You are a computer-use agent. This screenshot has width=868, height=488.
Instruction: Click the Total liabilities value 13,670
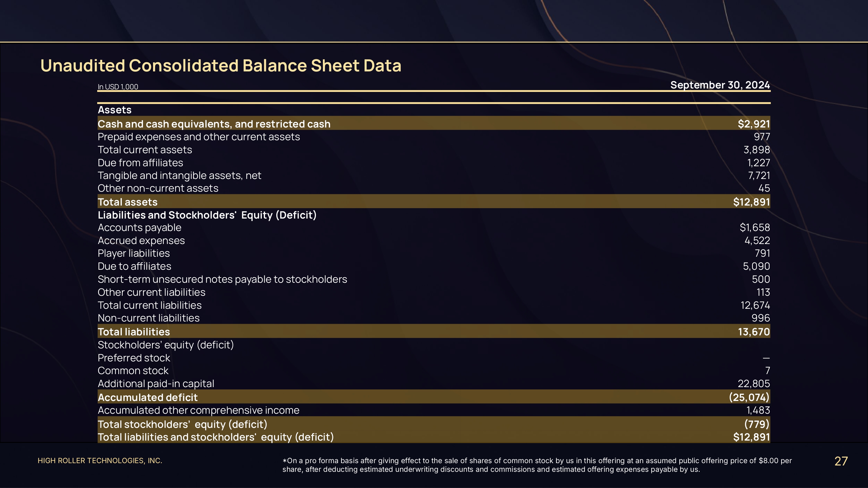[753, 332]
